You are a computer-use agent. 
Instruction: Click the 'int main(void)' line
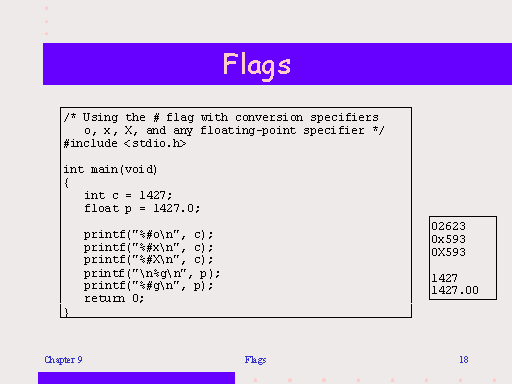[110, 169]
